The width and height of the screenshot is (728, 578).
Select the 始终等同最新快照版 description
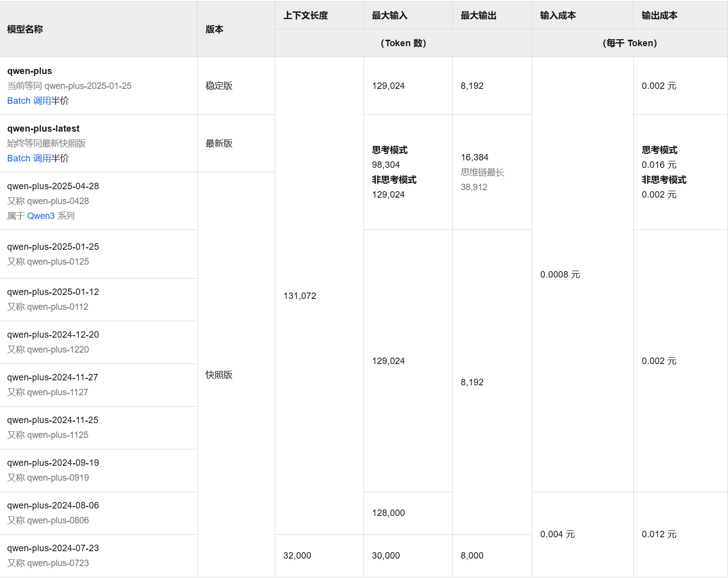(47, 144)
